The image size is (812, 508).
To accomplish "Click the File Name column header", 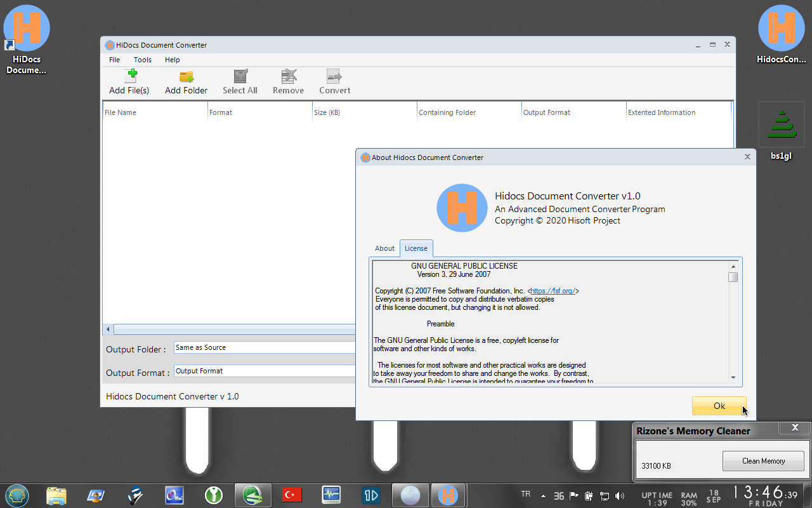I will point(155,112).
